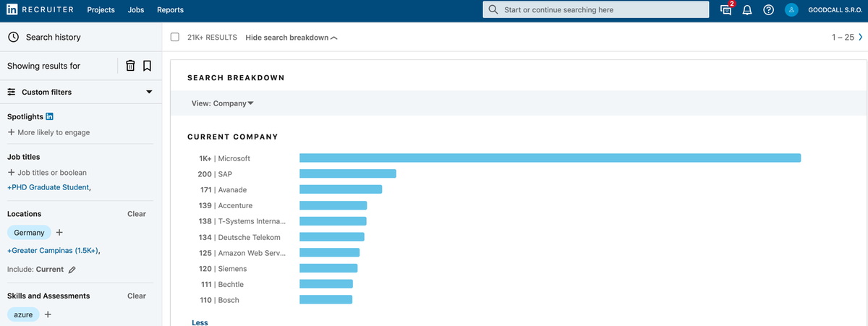Click the 21K+ RESULTS count text

tap(212, 37)
